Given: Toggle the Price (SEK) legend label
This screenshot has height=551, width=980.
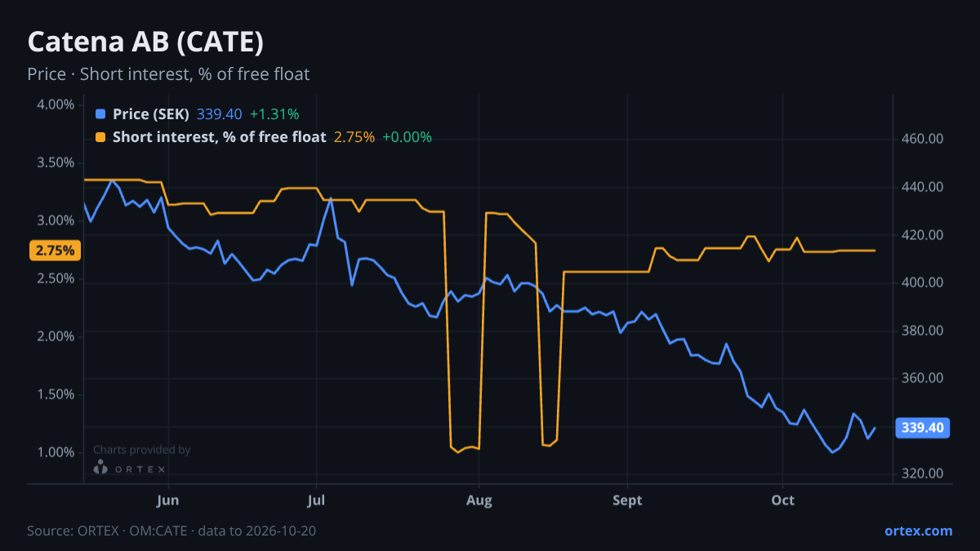Looking at the screenshot, I should point(151,114).
